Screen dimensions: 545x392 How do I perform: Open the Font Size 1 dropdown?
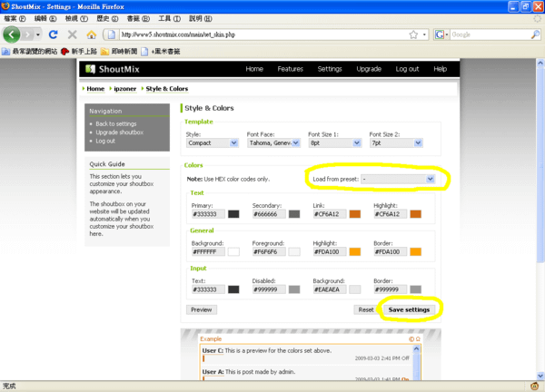(x=335, y=143)
